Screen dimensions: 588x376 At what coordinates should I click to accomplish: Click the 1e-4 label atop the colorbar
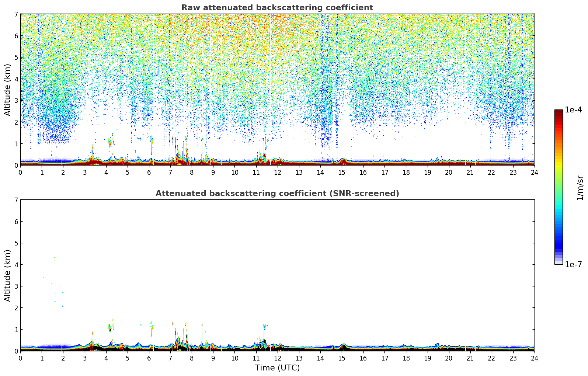pos(573,110)
